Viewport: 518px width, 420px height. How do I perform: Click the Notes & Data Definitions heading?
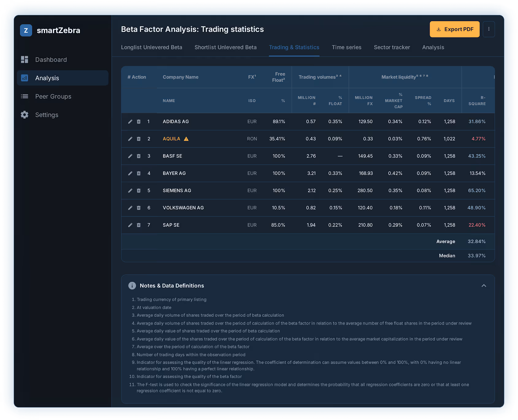pyautogui.click(x=172, y=286)
